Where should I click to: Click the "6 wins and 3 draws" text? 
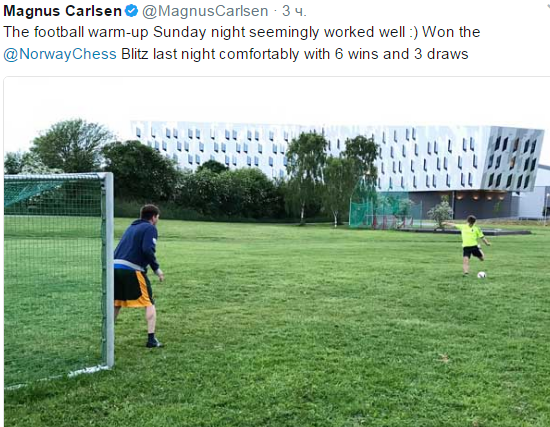pos(402,54)
